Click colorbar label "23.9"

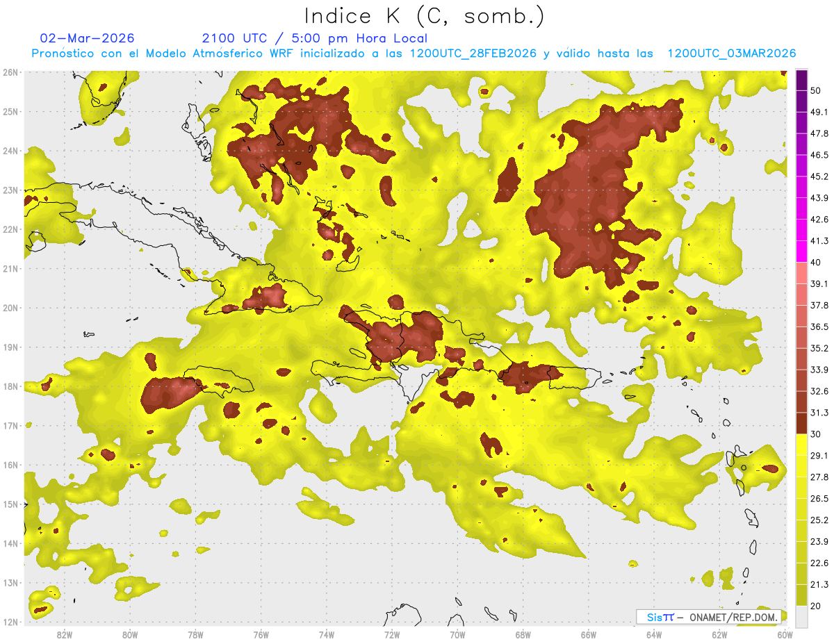tap(819, 541)
